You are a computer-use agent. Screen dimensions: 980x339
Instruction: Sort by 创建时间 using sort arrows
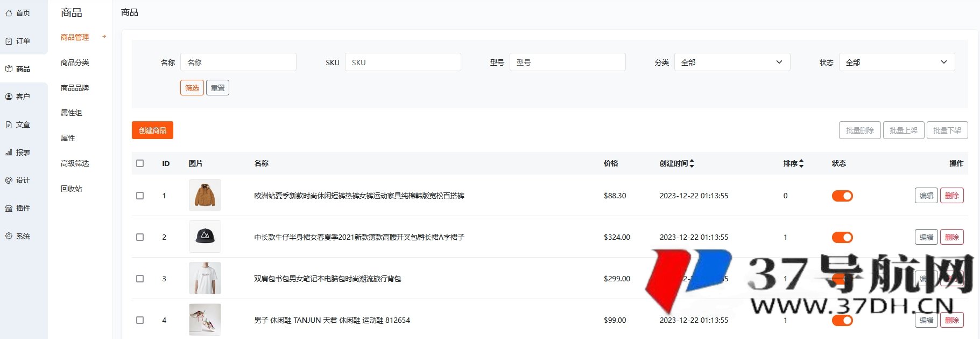pos(692,163)
